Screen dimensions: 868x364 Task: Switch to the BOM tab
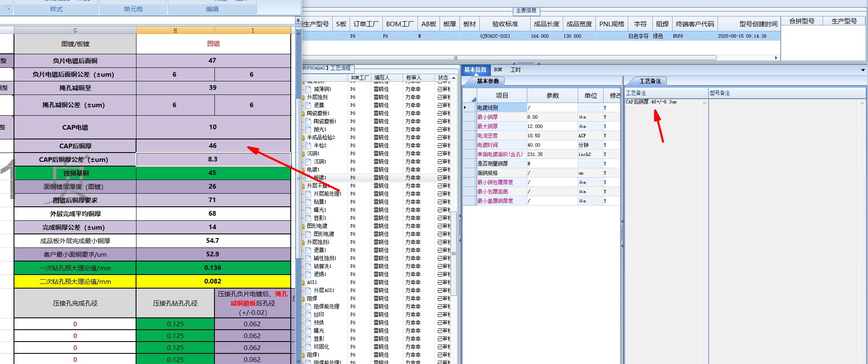pyautogui.click(x=498, y=70)
